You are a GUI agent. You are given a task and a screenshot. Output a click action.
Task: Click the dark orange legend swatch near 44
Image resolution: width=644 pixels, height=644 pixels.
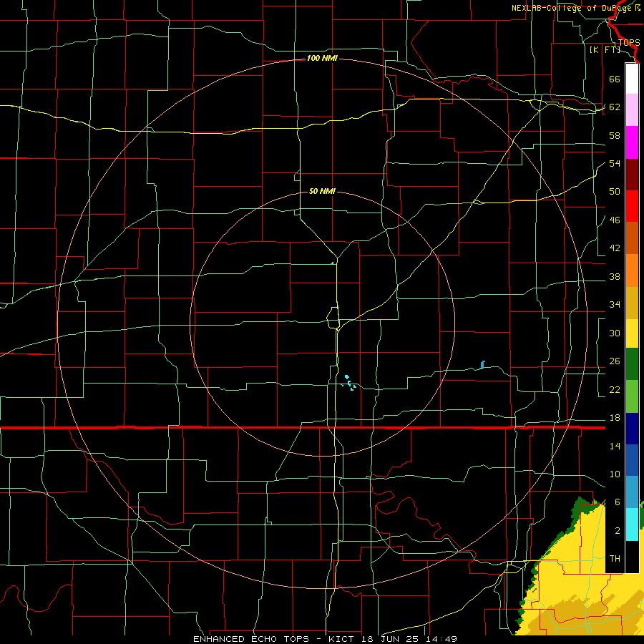pos(632,238)
